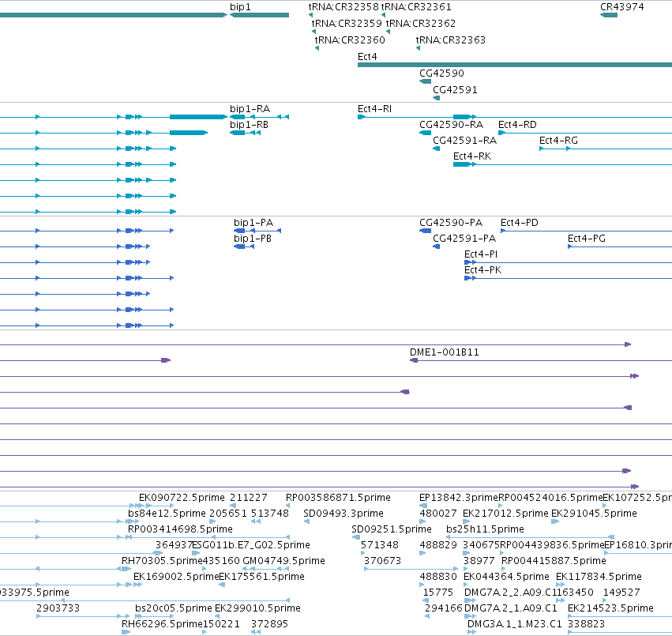Select the Ect4-PI protein label
Image resolution: width=672 pixels, height=636 pixels.
pyautogui.click(x=481, y=254)
